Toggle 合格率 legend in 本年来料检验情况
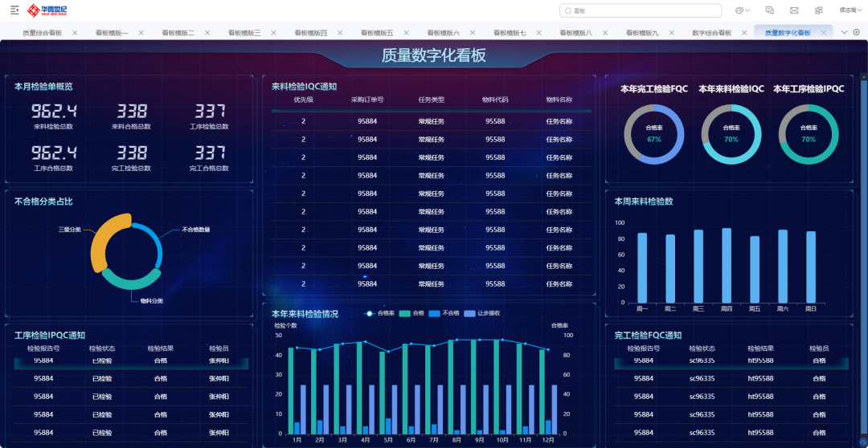The width and height of the screenshot is (868, 448). [x=379, y=313]
